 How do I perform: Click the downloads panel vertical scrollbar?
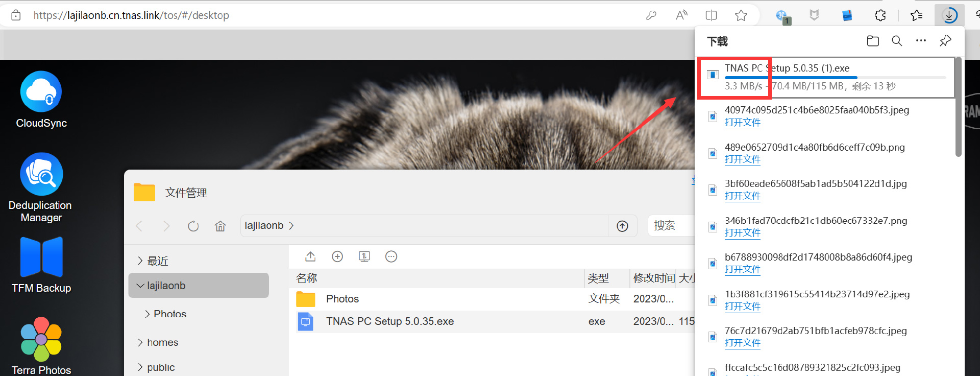[959, 106]
